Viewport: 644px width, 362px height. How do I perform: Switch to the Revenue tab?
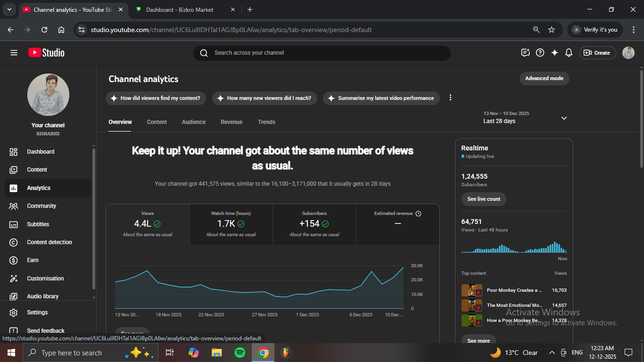[x=231, y=122]
